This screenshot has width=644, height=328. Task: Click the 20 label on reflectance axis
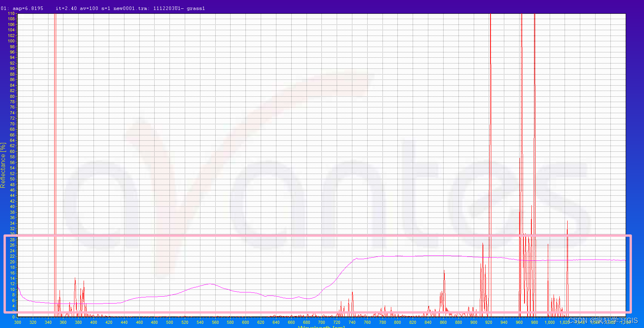coord(12,262)
